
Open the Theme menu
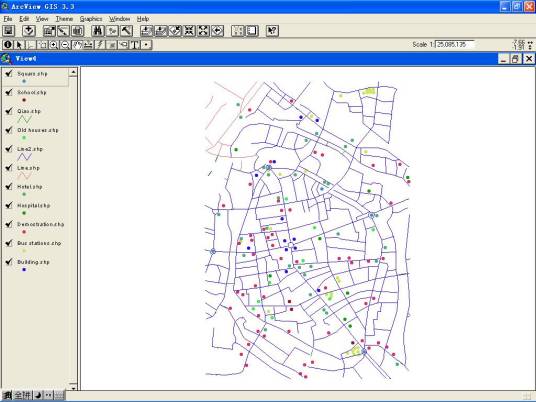pyautogui.click(x=64, y=19)
